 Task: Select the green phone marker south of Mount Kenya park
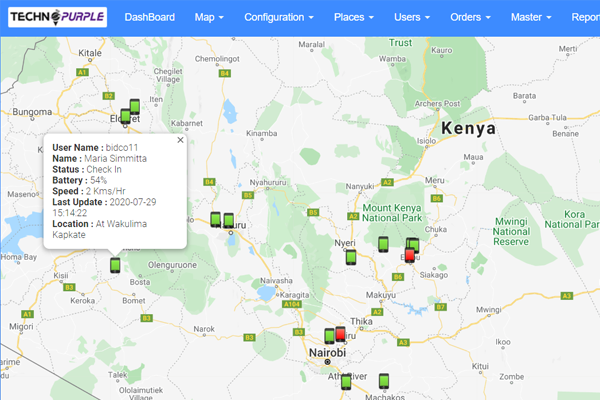383,244
